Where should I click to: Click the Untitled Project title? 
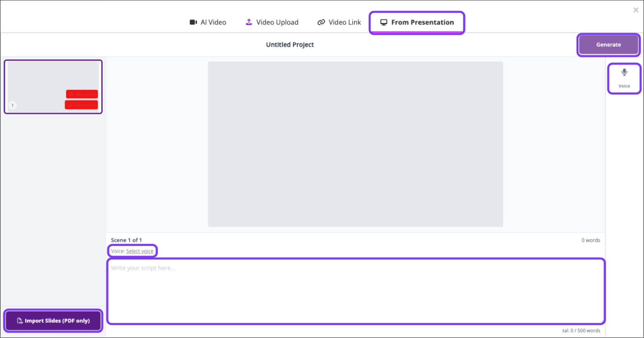pyautogui.click(x=290, y=45)
